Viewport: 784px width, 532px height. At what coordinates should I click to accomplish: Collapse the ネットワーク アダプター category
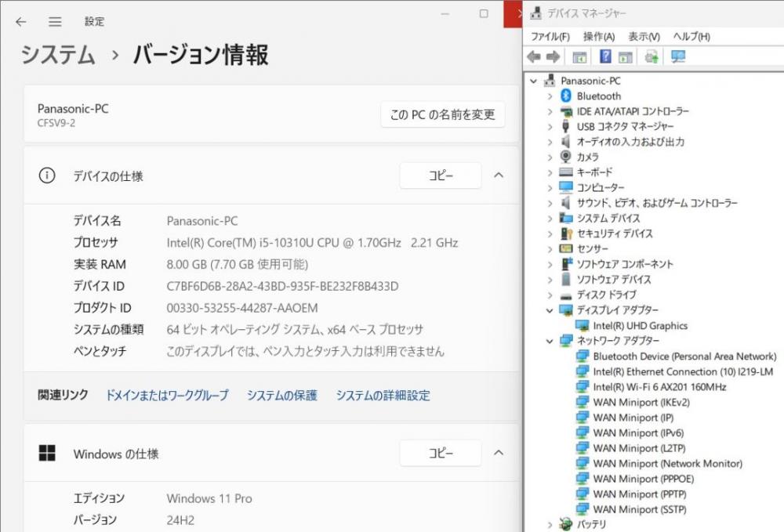coord(550,341)
